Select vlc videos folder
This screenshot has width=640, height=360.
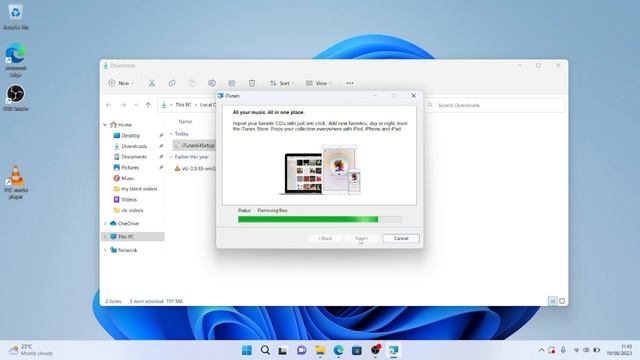pos(132,210)
